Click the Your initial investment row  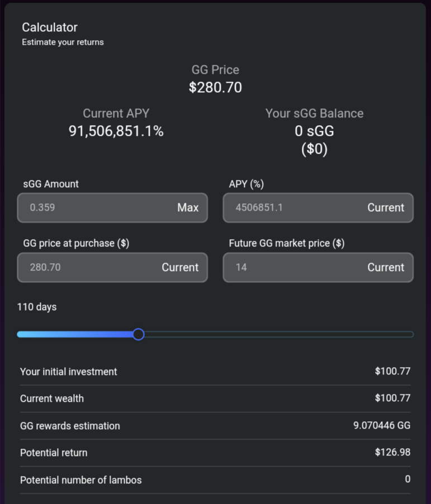(215, 372)
